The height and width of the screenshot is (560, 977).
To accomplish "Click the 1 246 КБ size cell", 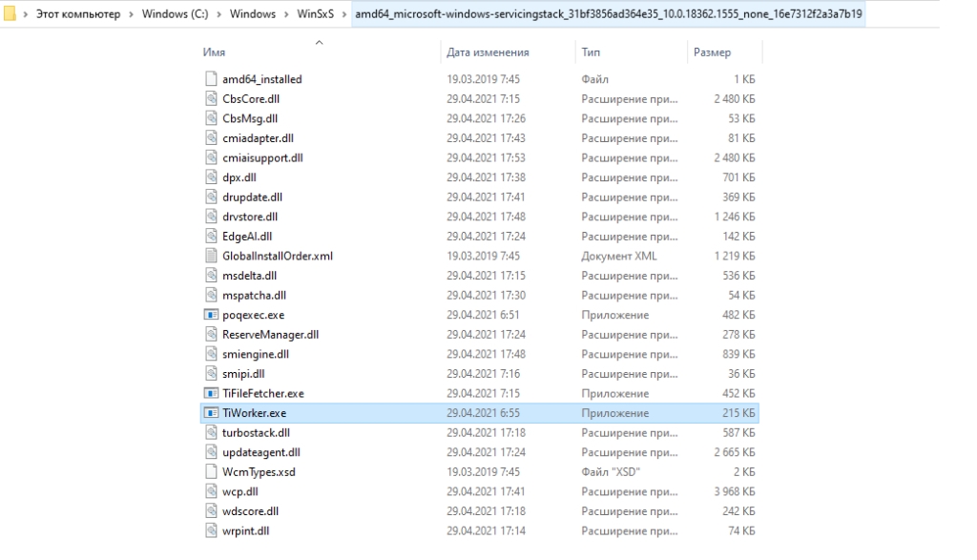I will coord(734,217).
